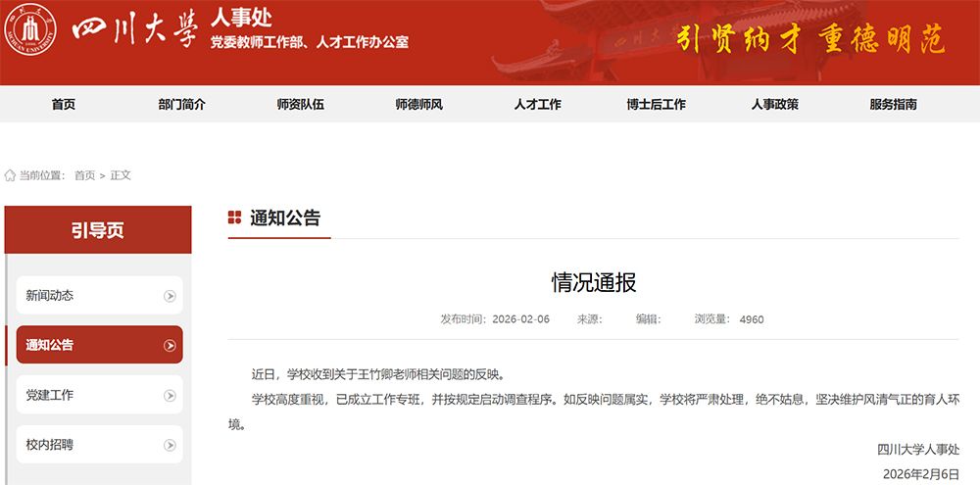The width and height of the screenshot is (980, 485).
Task: Open the 人事政策 navigation menu
Action: [x=775, y=105]
